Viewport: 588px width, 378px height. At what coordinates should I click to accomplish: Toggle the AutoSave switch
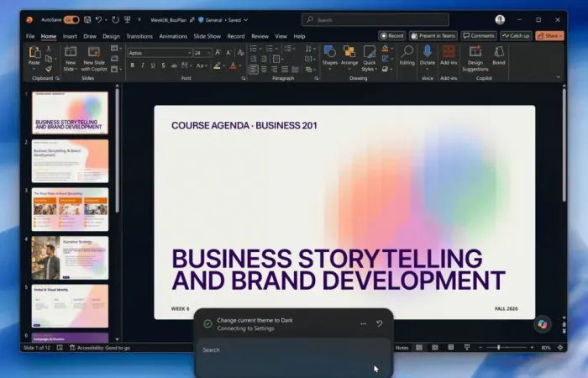pyautogui.click(x=71, y=20)
